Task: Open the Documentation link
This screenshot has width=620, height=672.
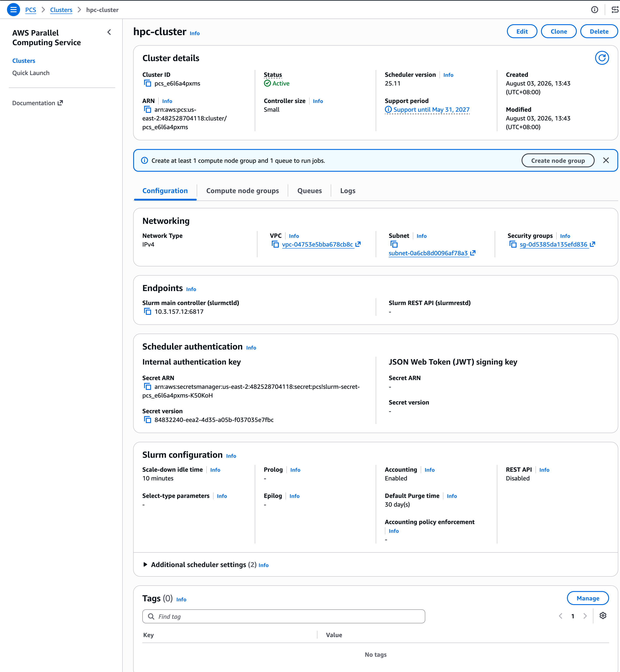Action: (x=38, y=103)
